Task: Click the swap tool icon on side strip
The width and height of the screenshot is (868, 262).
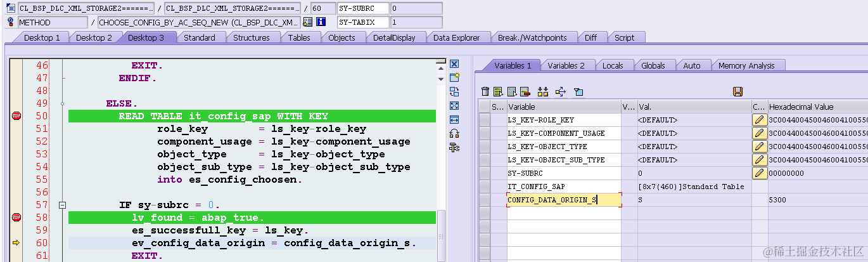Action: (x=454, y=91)
